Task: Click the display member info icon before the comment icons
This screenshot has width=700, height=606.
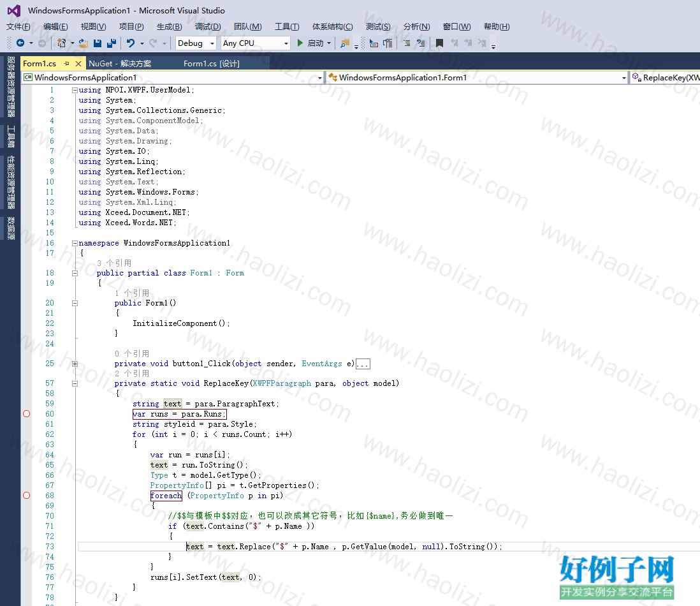Action: pyautogui.click(x=374, y=43)
